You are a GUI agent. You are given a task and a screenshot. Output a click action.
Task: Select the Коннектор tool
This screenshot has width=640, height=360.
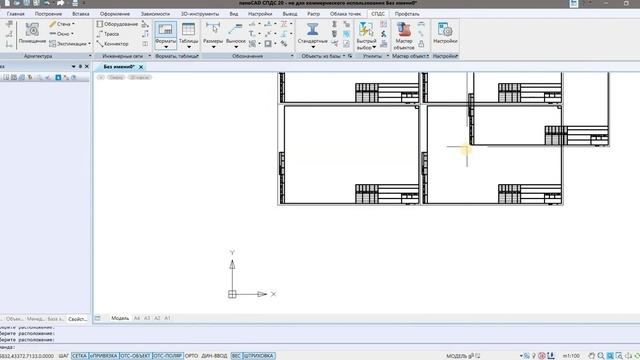(113, 44)
